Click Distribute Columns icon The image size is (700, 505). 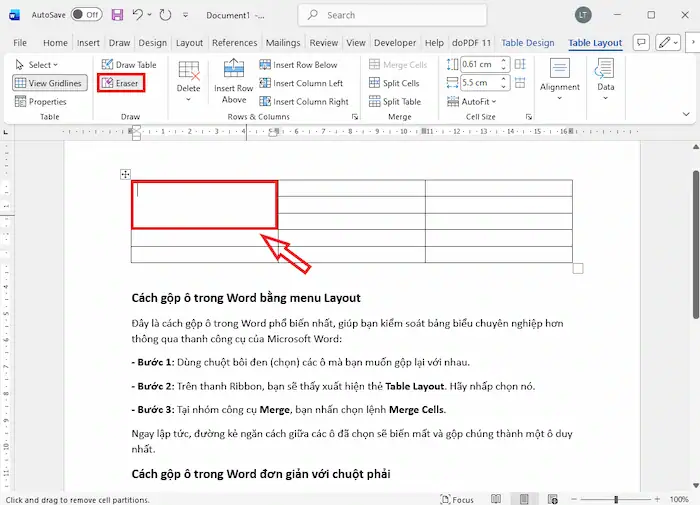pyautogui.click(x=520, y=83)
